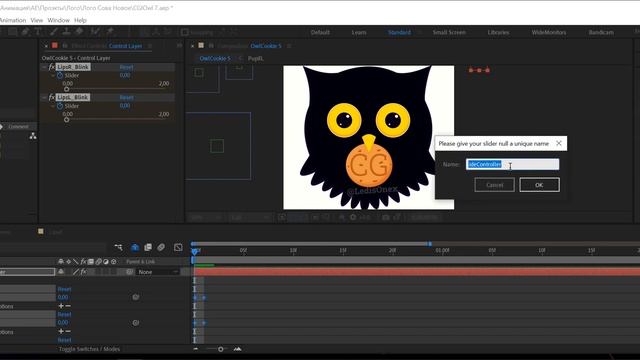Click LipsR_Blink Slider stopwatch icon
Screen dimensions: 640x360
tap(60, 76)
